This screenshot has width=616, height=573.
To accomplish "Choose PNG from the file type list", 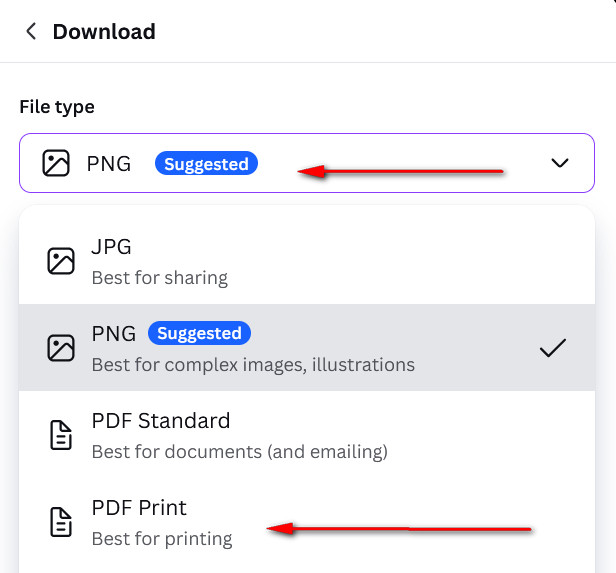I will pyautogui.click(x=113, y=334).
